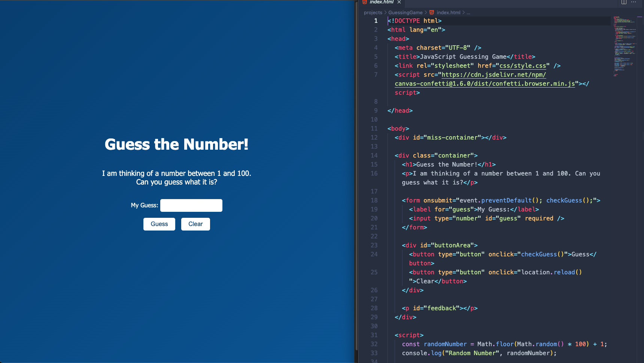Click line number 18 in the gutter

tap(374, 200)
